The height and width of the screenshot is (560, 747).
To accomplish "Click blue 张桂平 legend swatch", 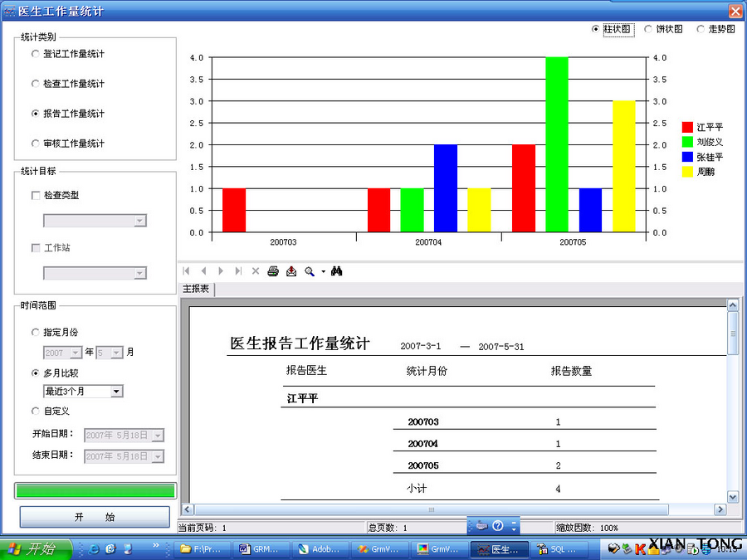I will pyautogui.click(x=687, y=157).
